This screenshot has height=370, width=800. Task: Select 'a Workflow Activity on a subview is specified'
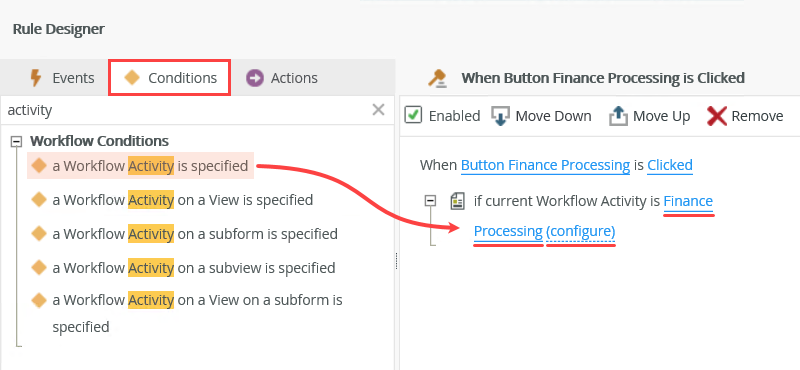tap(183, 267)
